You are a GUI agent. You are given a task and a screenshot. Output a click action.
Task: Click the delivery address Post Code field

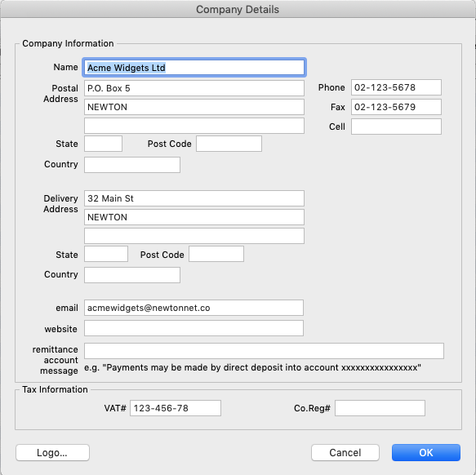[216, 254]
